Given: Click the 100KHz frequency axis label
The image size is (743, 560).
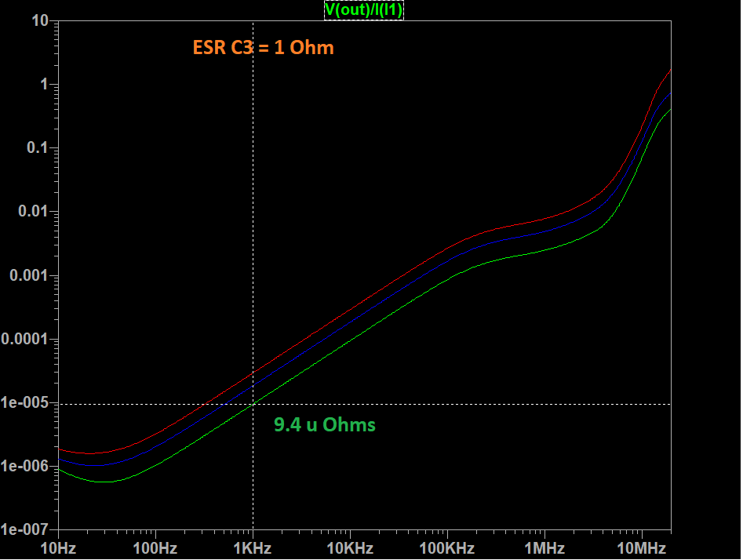Looking at the screenshot, I should pyautogui.click(x=447, y=548).
